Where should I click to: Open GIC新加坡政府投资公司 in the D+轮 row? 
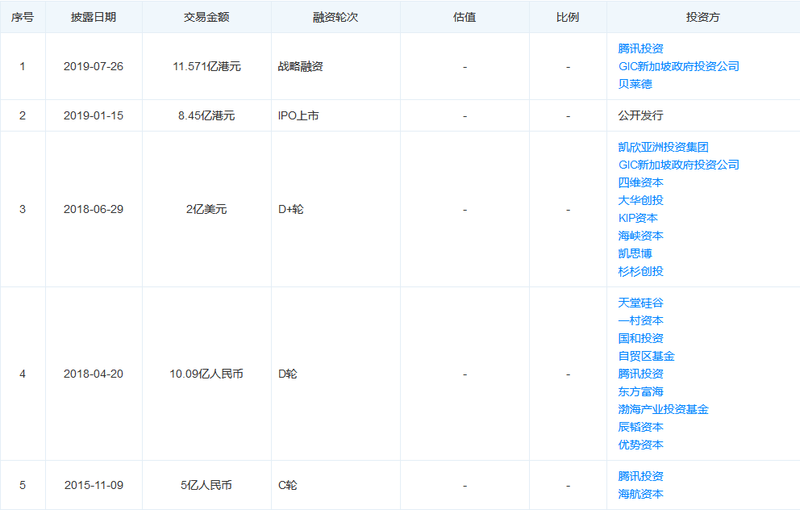679,165
